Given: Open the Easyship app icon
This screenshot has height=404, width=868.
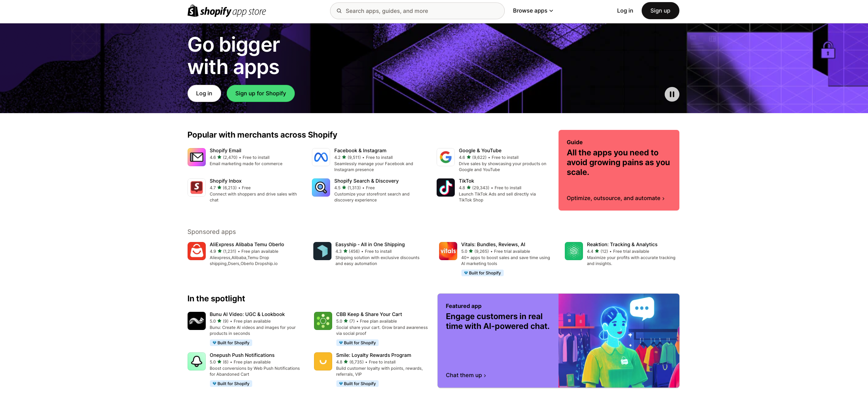Looking at the screenshot, I should pyautogui.click(x=322, y=251).
